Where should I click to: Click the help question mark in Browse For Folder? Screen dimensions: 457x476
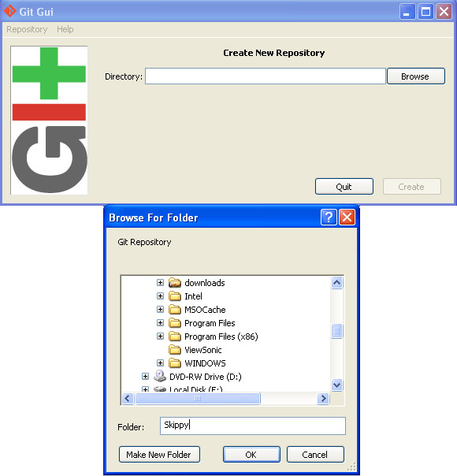329,218
